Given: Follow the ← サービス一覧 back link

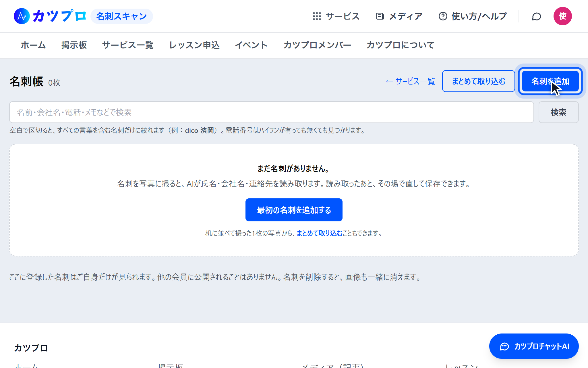Looking at the screenshot, I should [x=410, y=81].
